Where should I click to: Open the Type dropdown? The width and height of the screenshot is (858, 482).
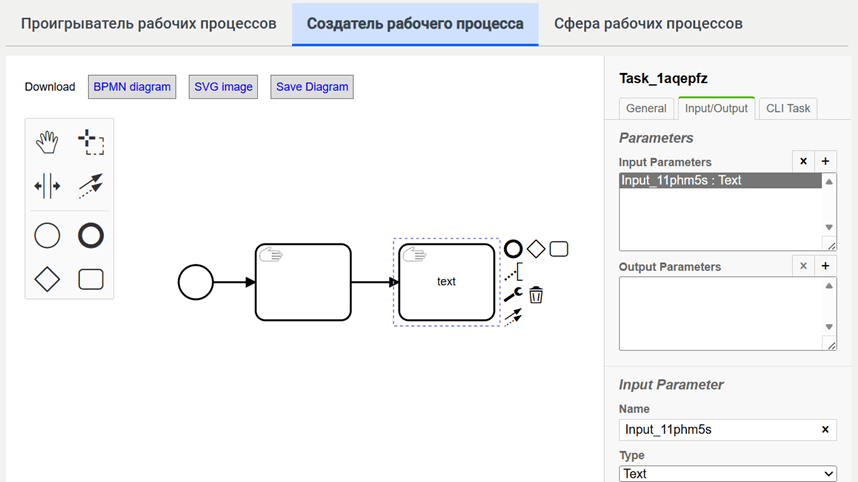(x=728, y=474)
